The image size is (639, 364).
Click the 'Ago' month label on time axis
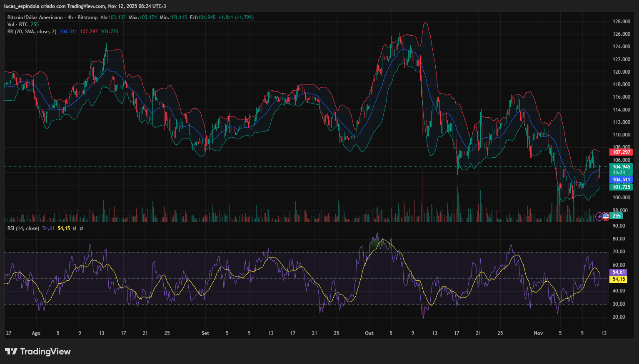tap(36, 333)
